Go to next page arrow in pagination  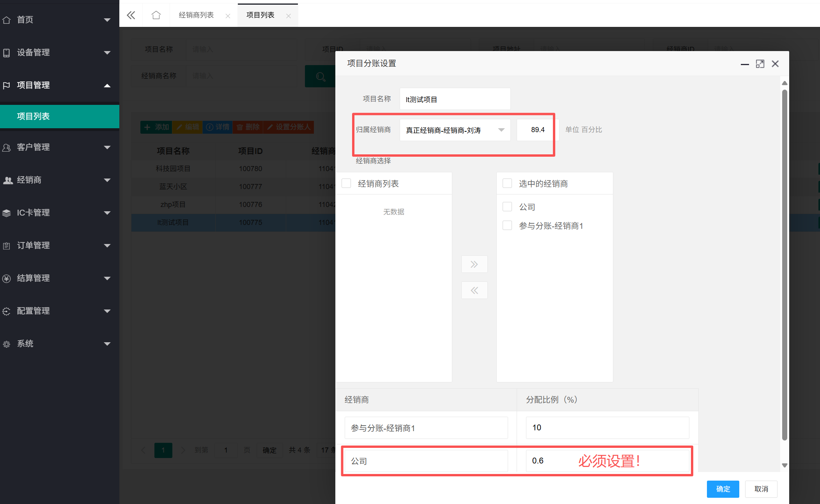click(183, 450)
